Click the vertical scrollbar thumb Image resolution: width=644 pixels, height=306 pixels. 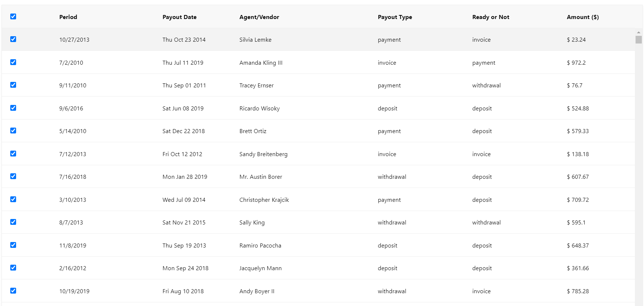(x=639, y=39)
